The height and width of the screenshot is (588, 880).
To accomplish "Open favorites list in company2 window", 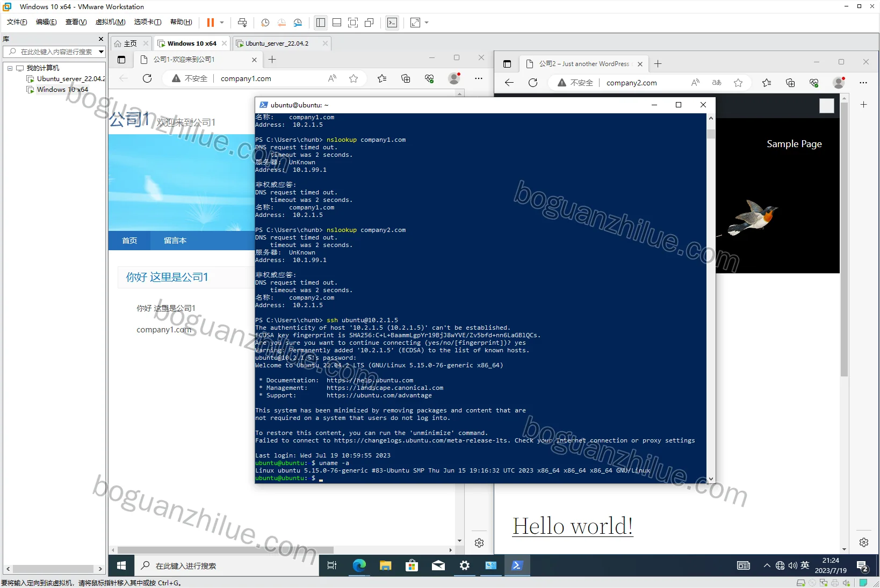I will 767,83.
